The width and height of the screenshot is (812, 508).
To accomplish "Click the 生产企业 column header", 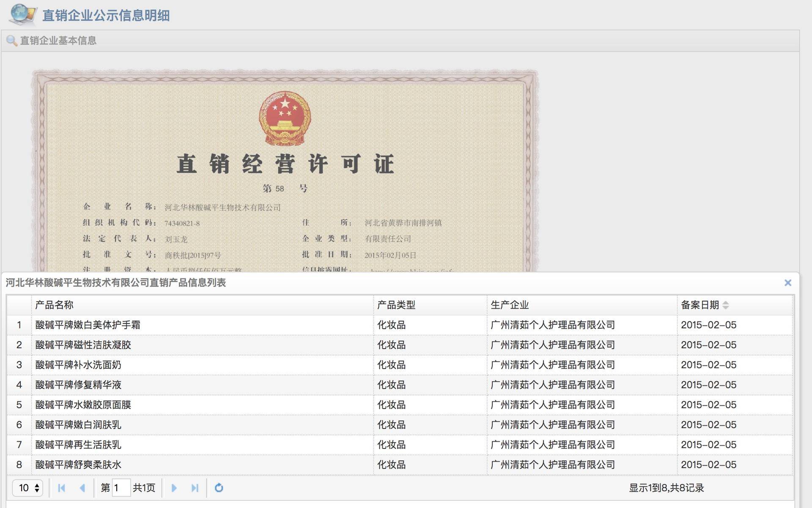I will point(510,305).
